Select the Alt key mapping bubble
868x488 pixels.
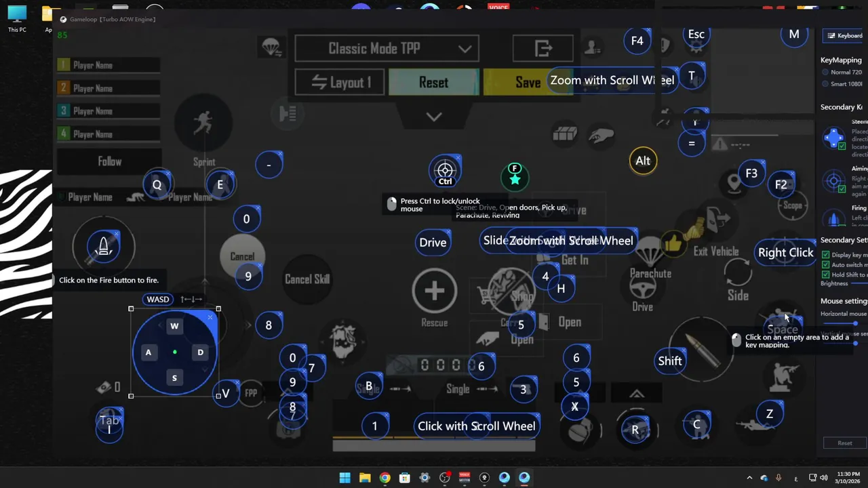(643, 161)
